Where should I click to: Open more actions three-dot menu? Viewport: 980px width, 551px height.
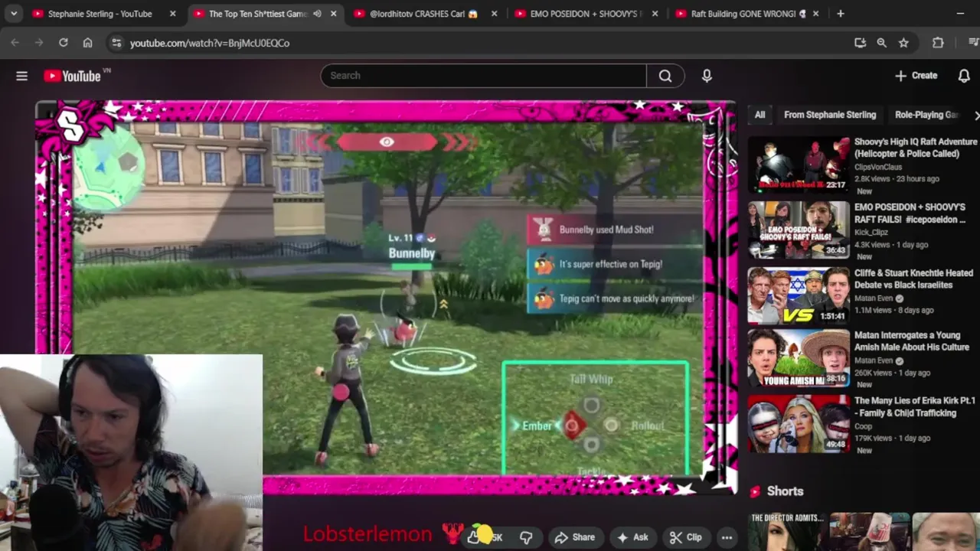727,537
